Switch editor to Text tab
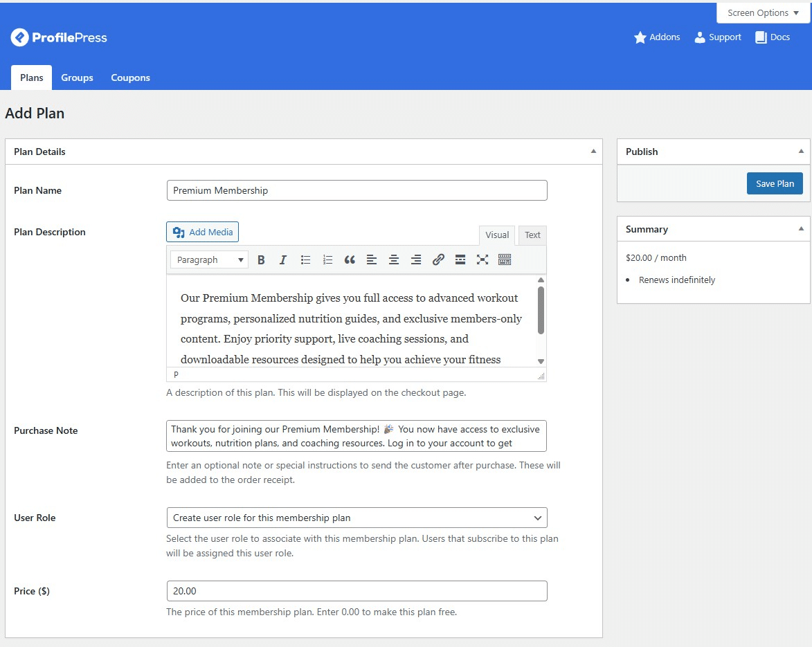Viewport: 812px width, 647px height. tap(532, 235)
